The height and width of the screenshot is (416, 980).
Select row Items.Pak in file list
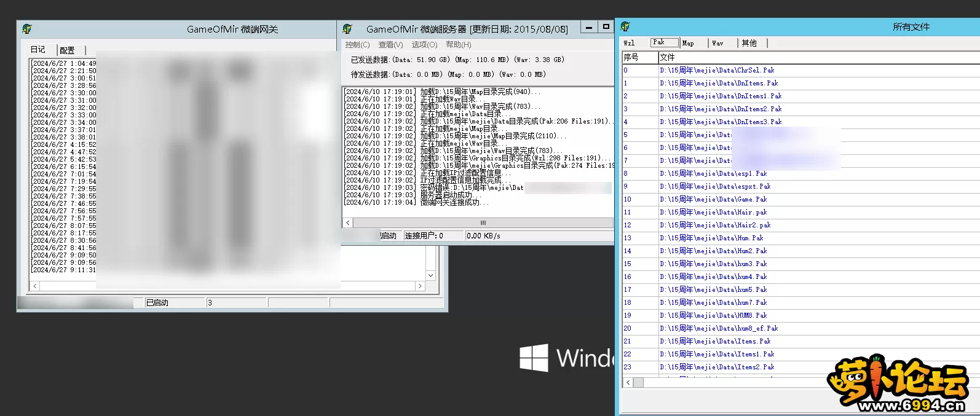tap(801, 341)
